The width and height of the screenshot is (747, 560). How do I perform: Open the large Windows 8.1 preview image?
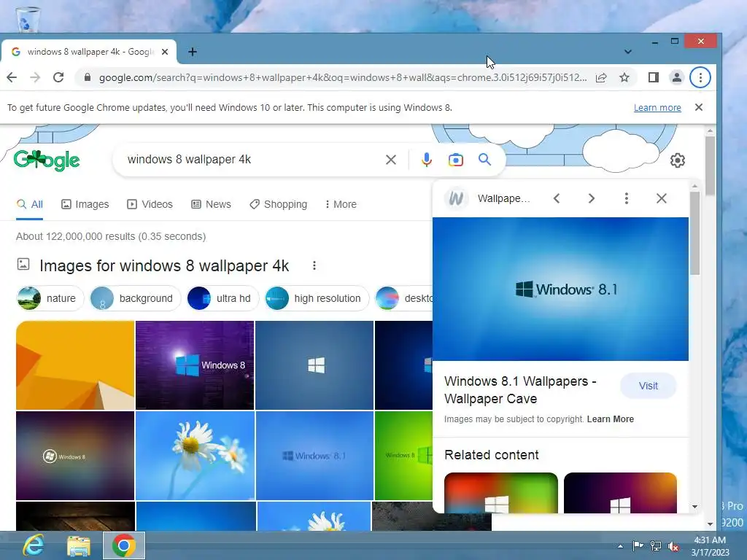point(560,289)
